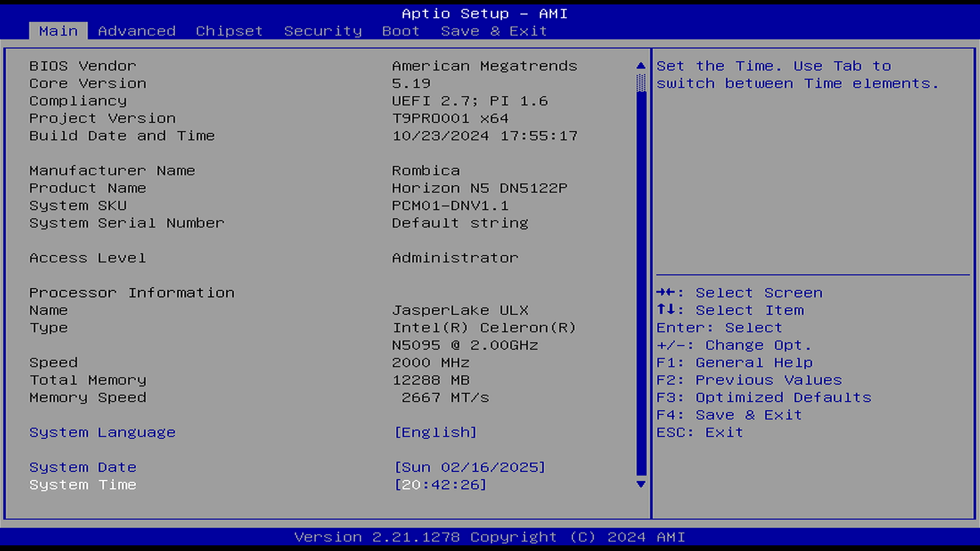Click the UEFI 2.7; PI 1.6 value

[x=470, y=101]
